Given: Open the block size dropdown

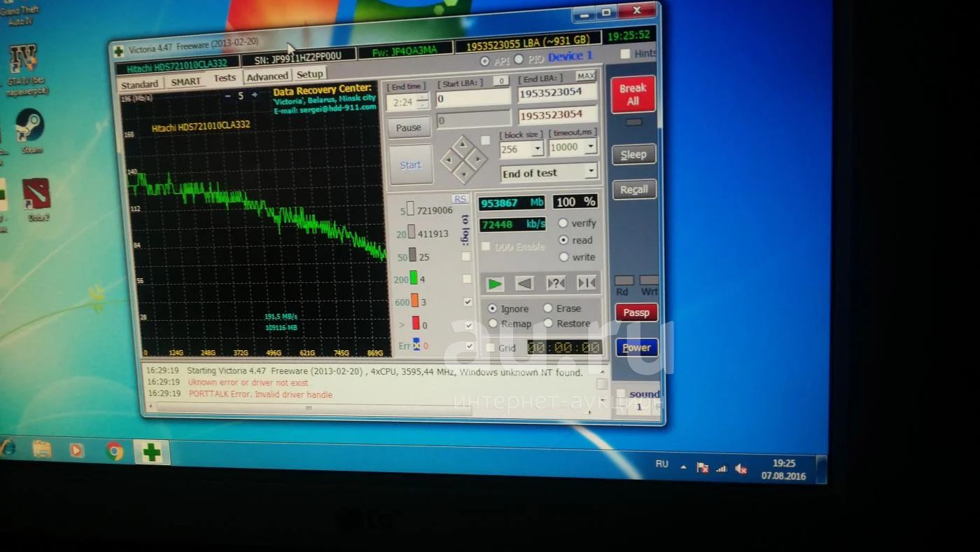Looking at the screenshot, I should point(538,149).
